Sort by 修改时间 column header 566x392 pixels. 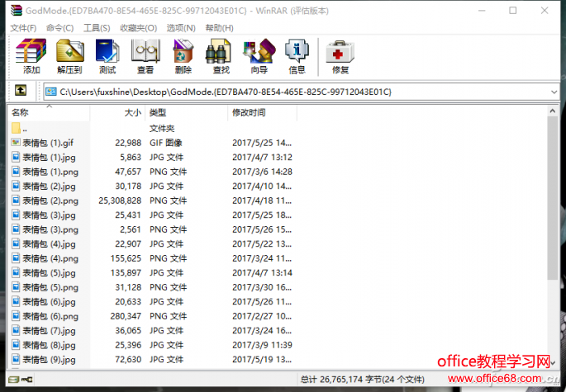pyautogui.click(x=262, y=112)
